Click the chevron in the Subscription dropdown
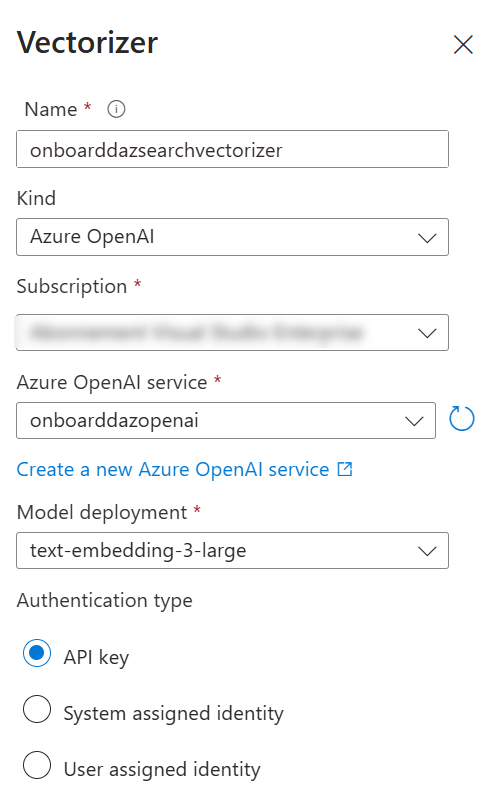Viewport: 492px width, 806px height. click(x=427, y=334)
